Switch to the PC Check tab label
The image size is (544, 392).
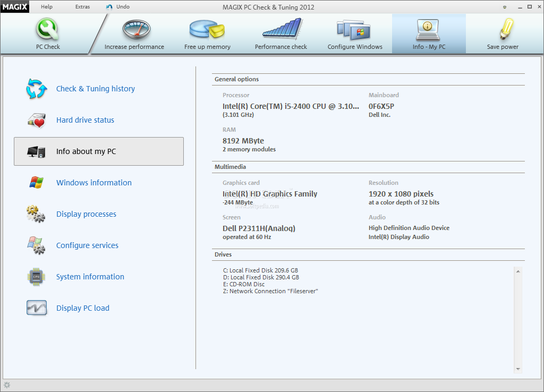click(x=48, y=47)
